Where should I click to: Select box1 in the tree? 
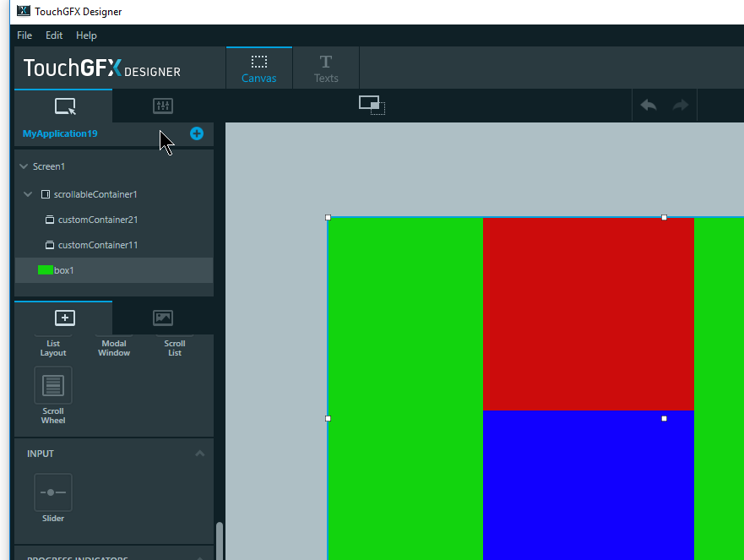point(114,270)
